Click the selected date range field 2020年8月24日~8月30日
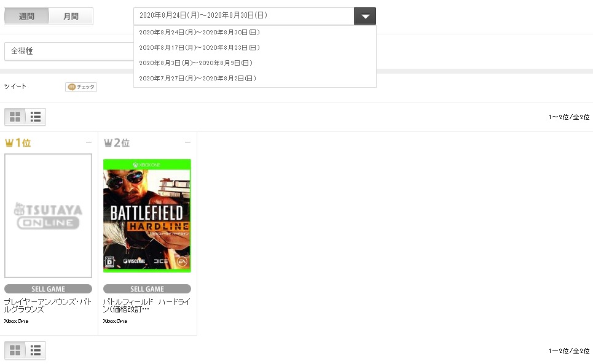Viewport: 593px width, 364px height. click(244, 16)
